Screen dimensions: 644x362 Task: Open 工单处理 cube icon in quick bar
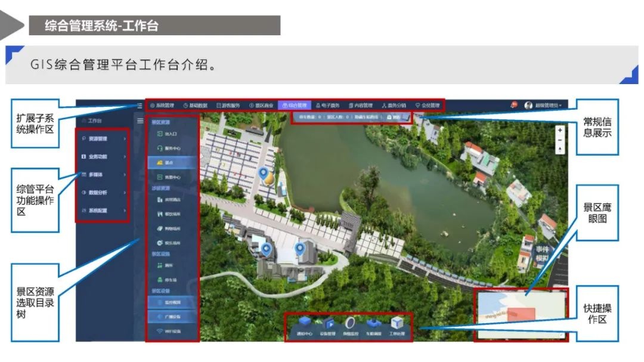[x=397, y=323]
